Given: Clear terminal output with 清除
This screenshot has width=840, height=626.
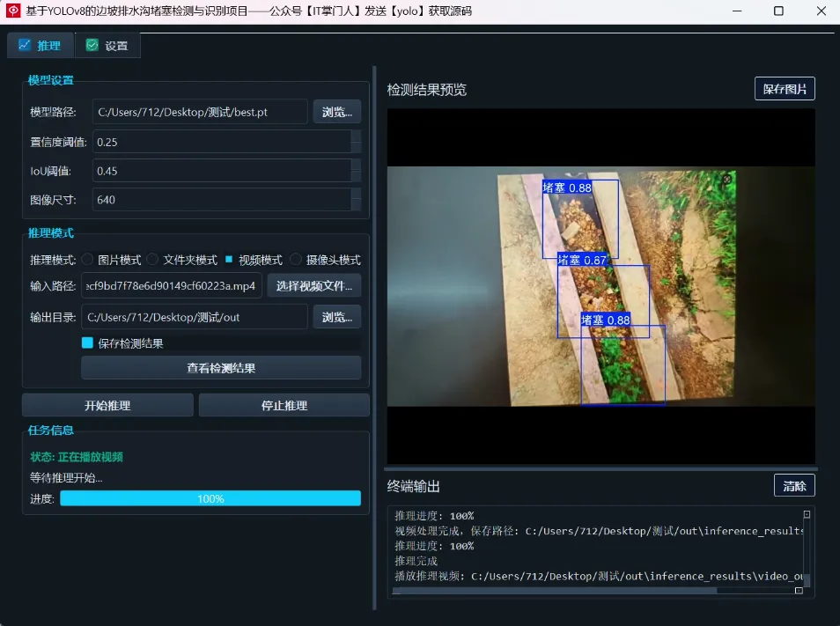Looking at the screenshot, I should point(794,486).
